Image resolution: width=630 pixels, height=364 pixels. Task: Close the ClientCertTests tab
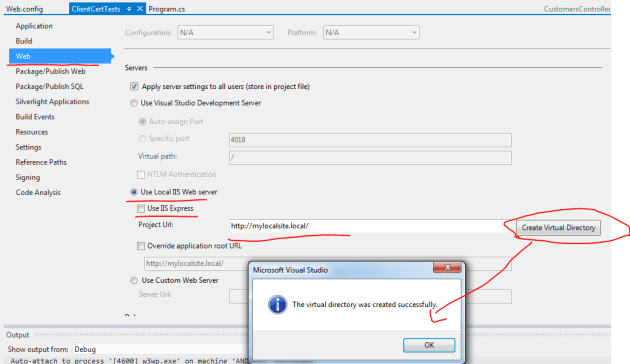click(139, 8)
